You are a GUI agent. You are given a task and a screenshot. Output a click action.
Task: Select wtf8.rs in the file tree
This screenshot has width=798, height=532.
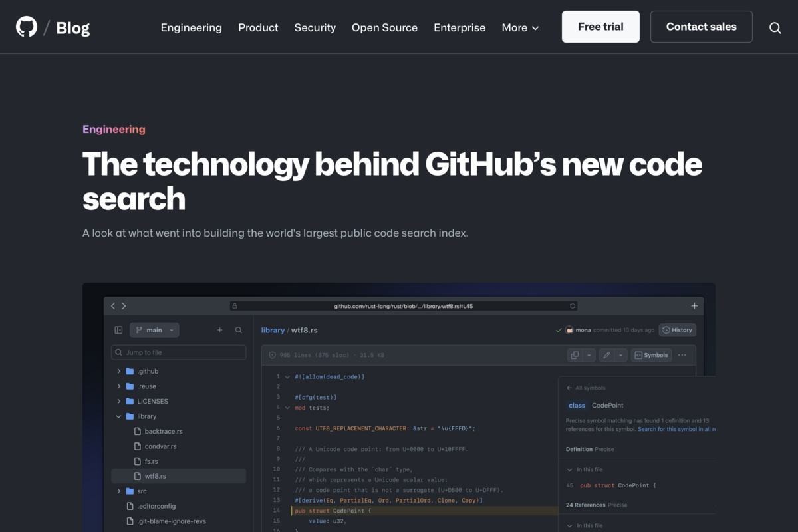point(178,476)
